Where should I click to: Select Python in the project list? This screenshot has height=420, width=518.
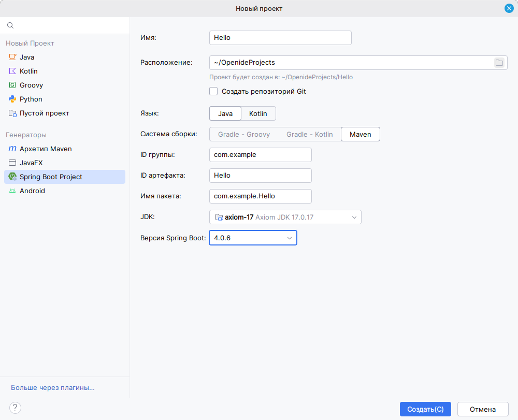65,99
